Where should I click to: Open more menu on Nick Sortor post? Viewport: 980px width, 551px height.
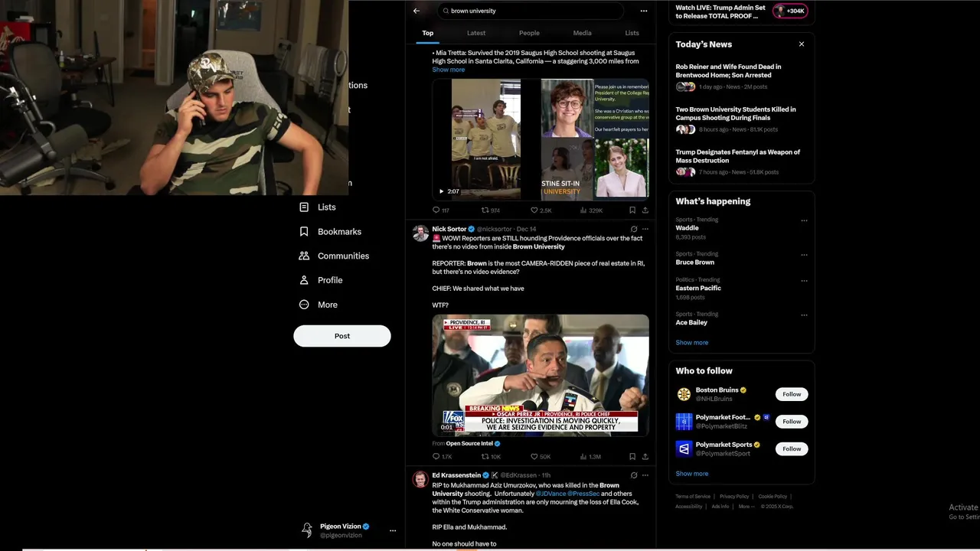645,229
